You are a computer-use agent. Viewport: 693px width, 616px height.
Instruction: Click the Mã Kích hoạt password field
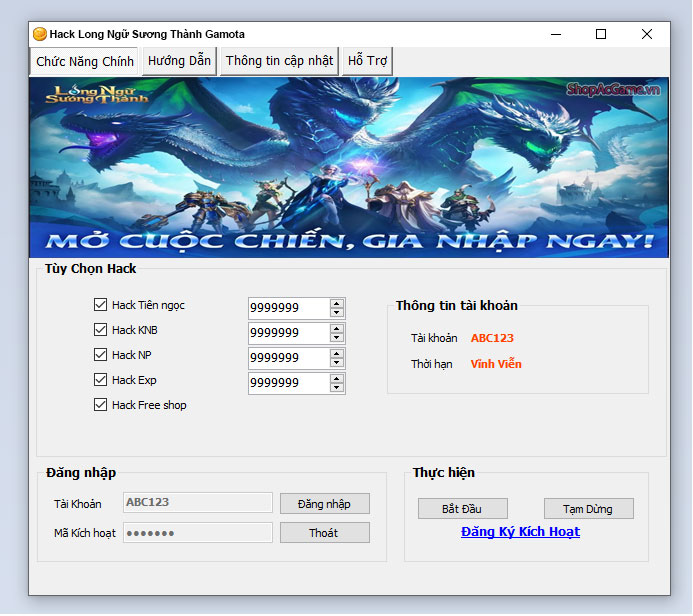coord(198,532)
